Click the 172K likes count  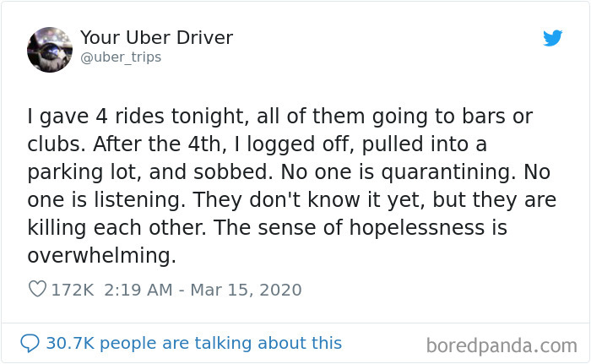click(x=73, y=290)
